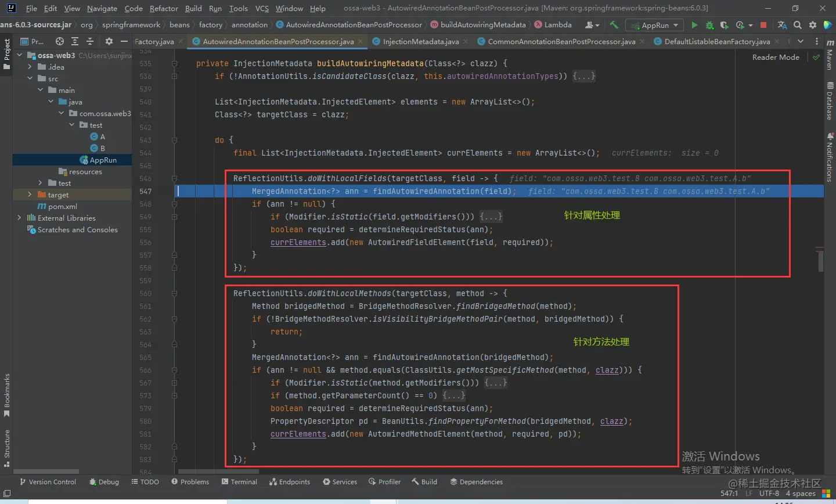Stop the running process with red square
This screenshot has width=836, height=504.
[763, 25]
